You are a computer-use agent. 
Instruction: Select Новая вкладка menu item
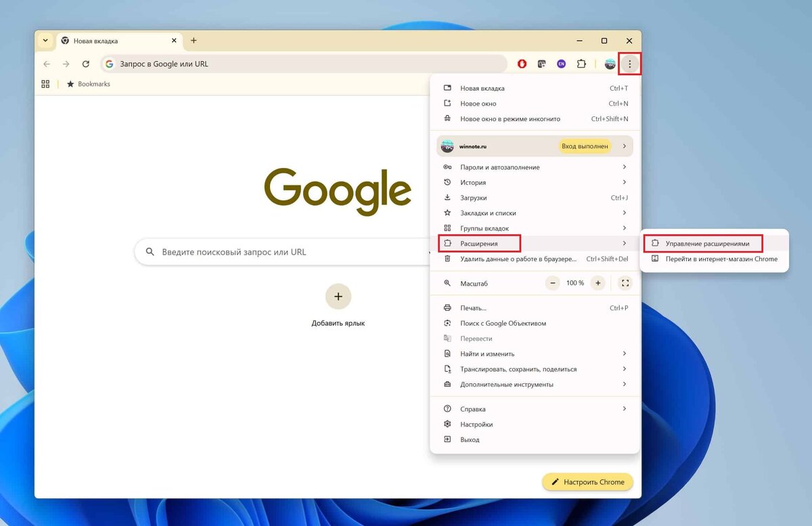[x=535, y=88]
